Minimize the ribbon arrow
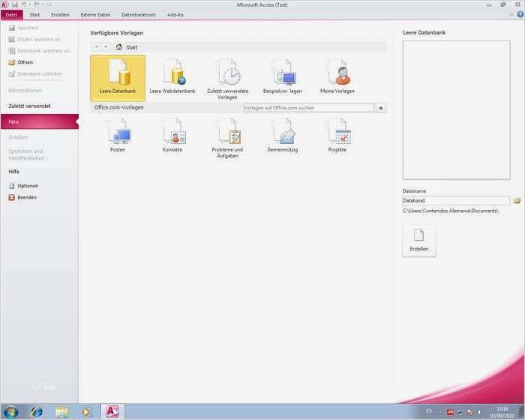This screenshot has width=525, height=420. pos(511,15)
